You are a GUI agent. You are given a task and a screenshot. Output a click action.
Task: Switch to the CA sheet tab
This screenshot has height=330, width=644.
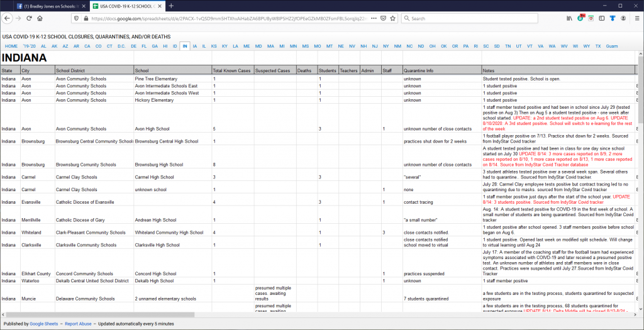click(x=87, y=47)
